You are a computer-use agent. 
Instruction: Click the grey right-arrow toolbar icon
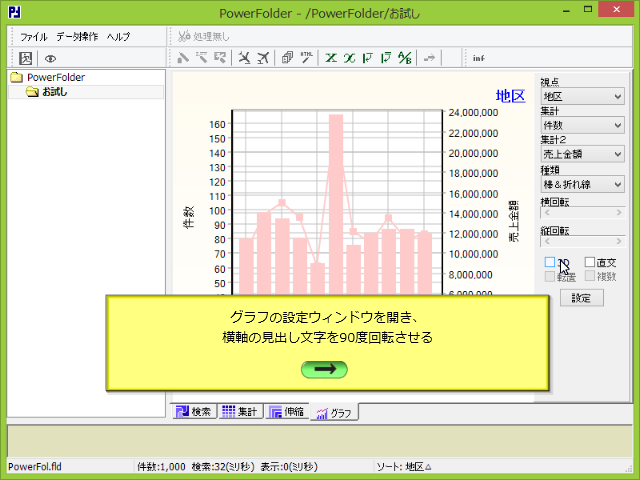coord(429,58)
